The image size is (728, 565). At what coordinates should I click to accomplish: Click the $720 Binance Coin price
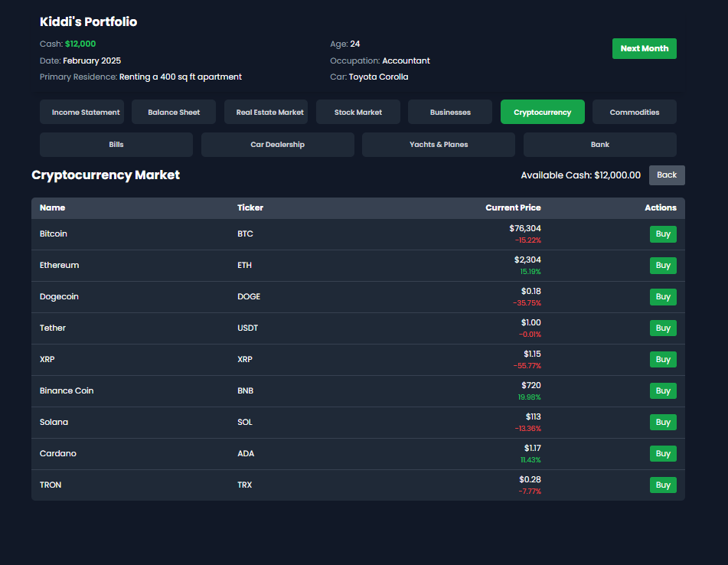click(x=531, y=385)
